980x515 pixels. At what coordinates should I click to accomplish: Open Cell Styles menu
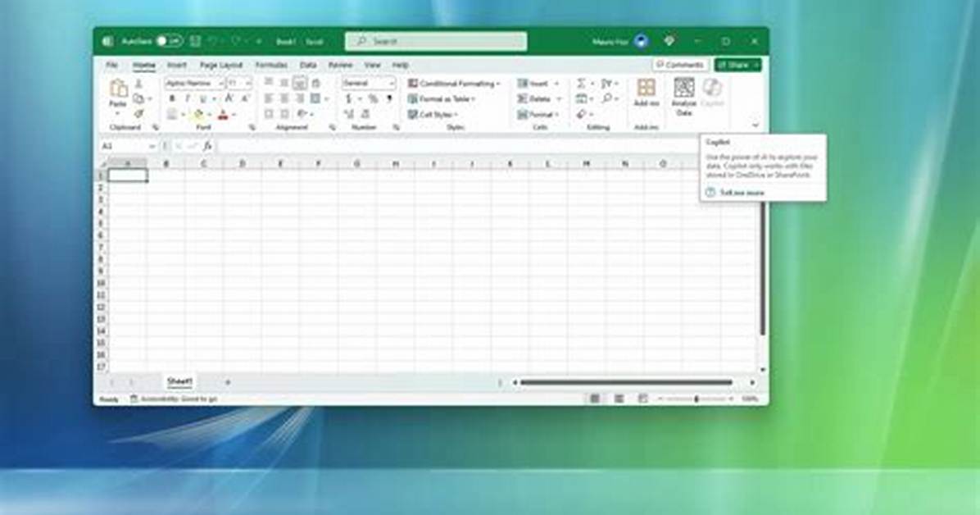(433, 115)
